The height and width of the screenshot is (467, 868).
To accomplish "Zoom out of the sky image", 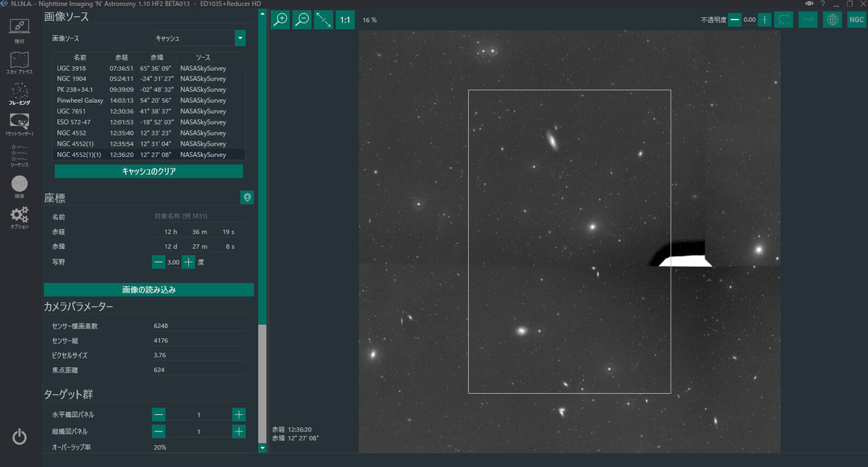I will [302, 20].
